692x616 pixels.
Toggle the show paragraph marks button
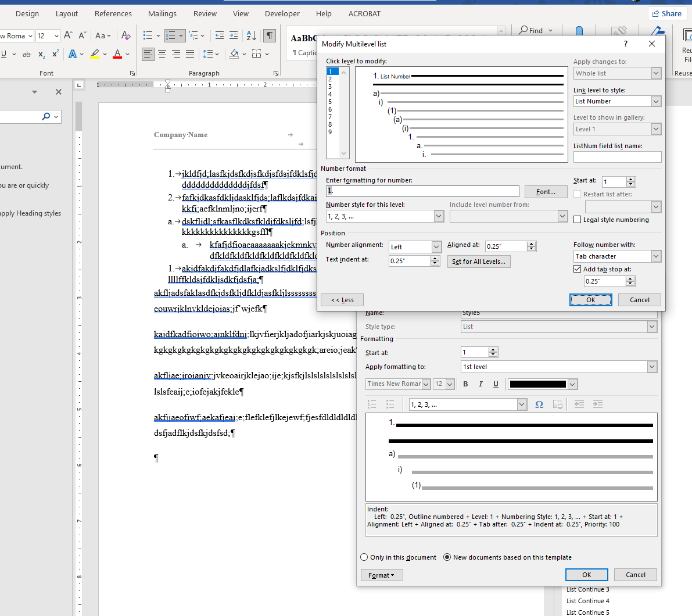pos(270,35)
